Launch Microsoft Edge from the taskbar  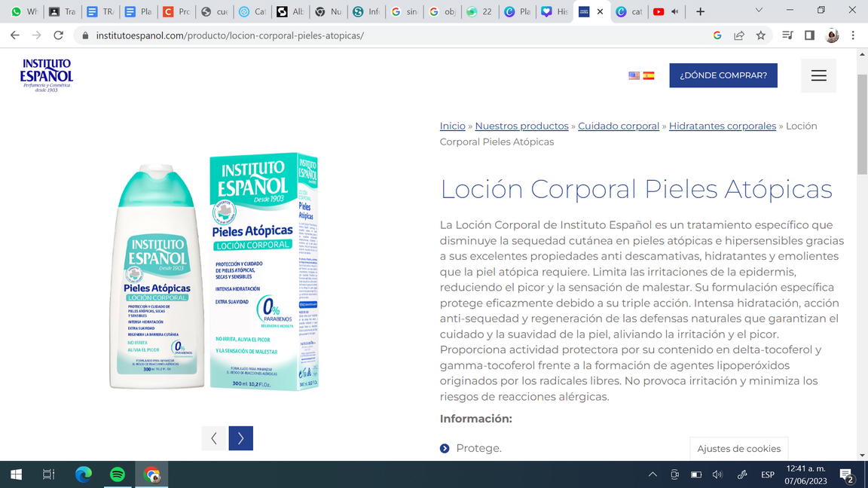click(x=84, y=474)
